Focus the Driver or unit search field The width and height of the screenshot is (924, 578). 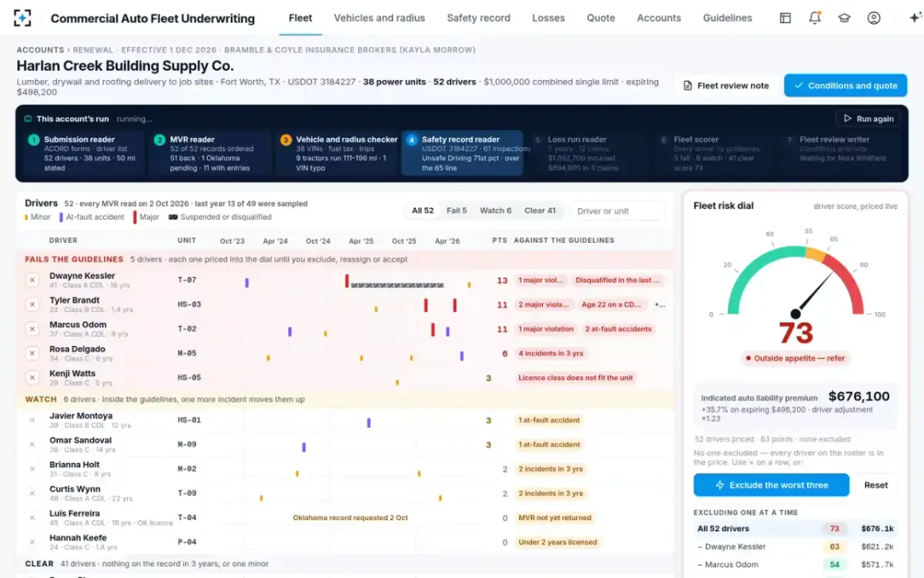pos(618,210)
